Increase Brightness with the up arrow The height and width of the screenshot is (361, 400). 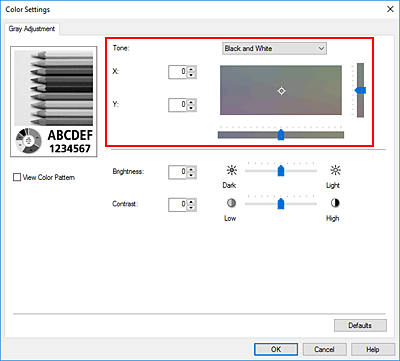click(x=191, y=169)
